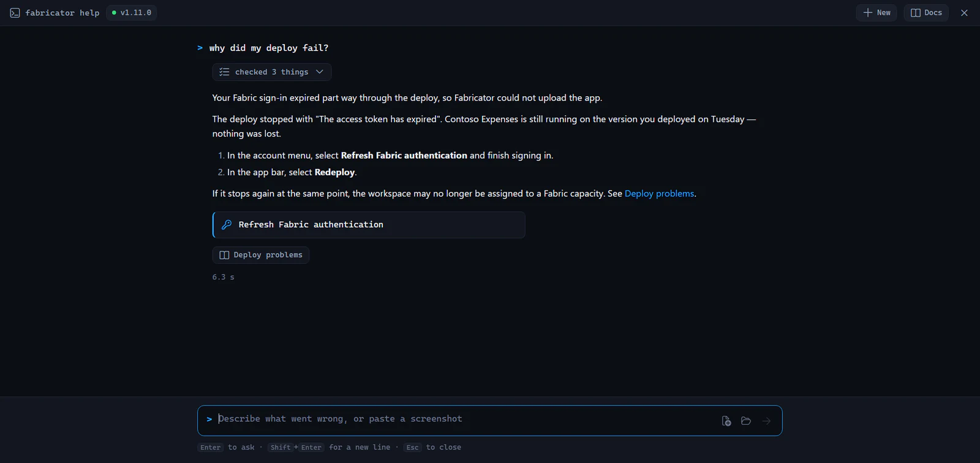Open the folder browse icon in the prompt box
The height and width of the screenshot is (463, 980).
746,421
